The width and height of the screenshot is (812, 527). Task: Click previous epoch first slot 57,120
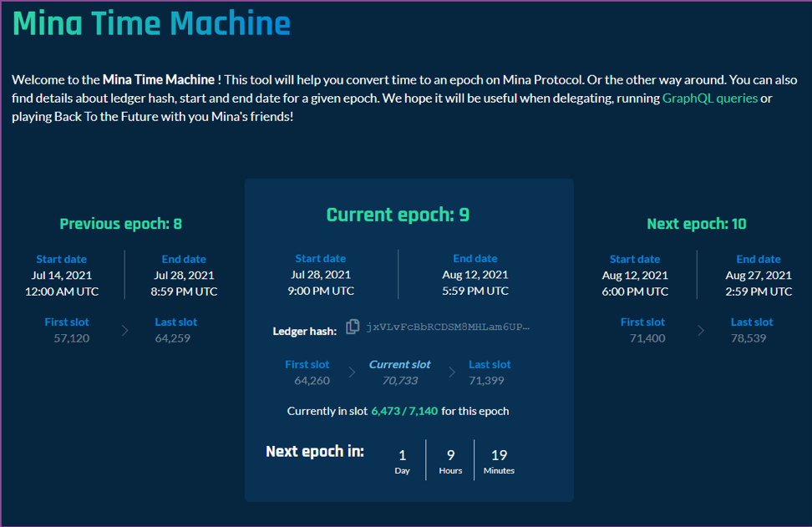tap(72, 338)
